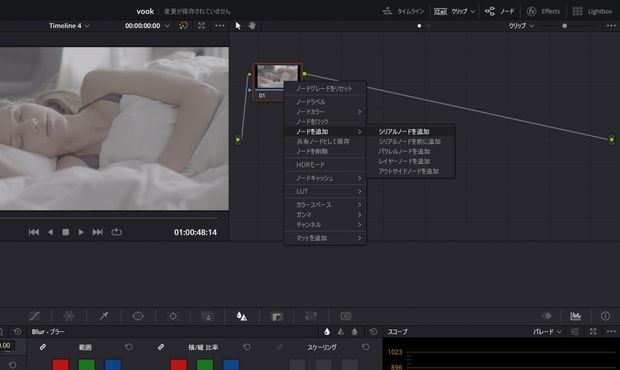
Task: Open the Key palette
Action: (x=277, y=316)
